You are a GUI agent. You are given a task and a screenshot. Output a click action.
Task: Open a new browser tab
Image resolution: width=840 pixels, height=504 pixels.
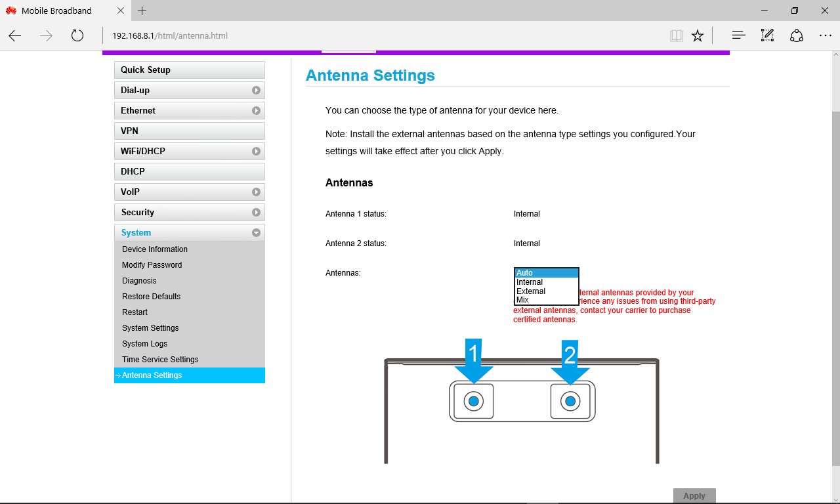pos(142,10)
